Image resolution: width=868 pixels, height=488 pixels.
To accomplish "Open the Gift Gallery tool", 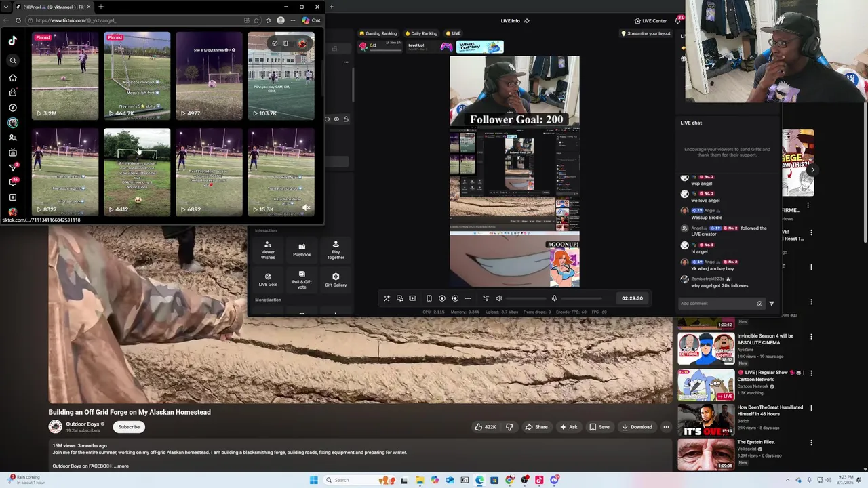I will tap(336, 280).
